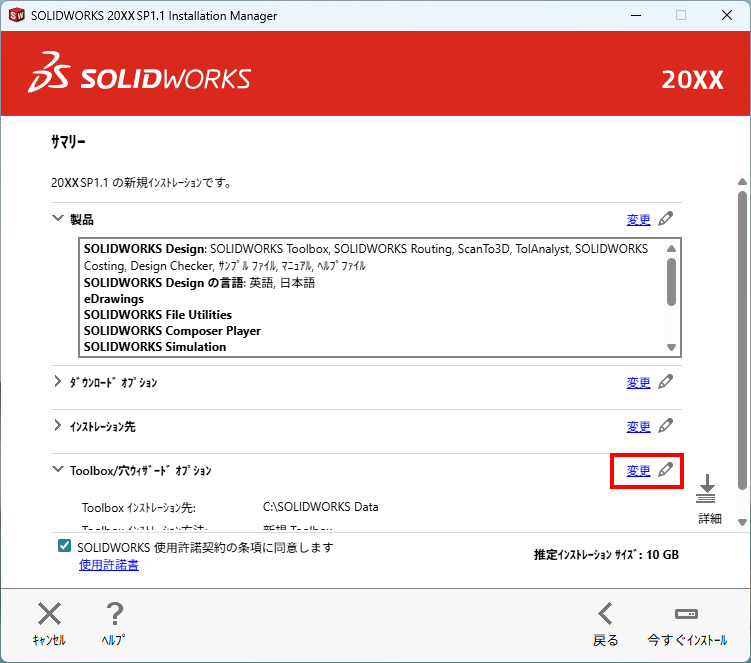751x663 pixels.
Task: Click 変更 link for インストレーション先
Action: click(638, 427)
